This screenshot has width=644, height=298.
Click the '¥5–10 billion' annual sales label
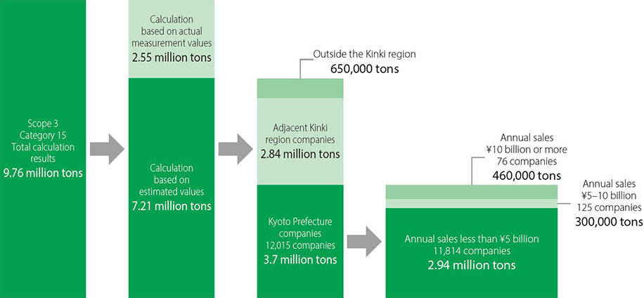click(x=610, y=195)
